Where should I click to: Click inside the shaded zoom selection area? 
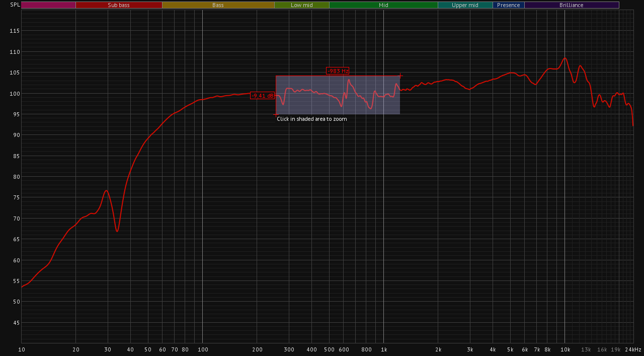(338, 95)
